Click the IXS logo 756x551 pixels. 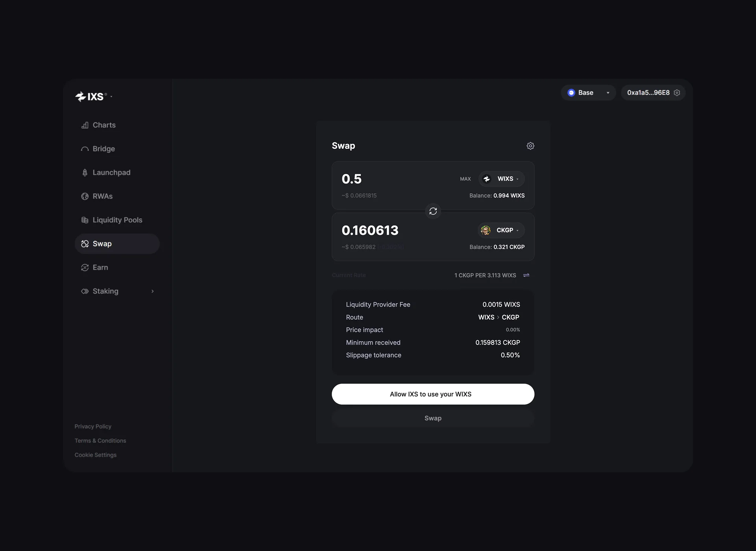click(91, 96)
